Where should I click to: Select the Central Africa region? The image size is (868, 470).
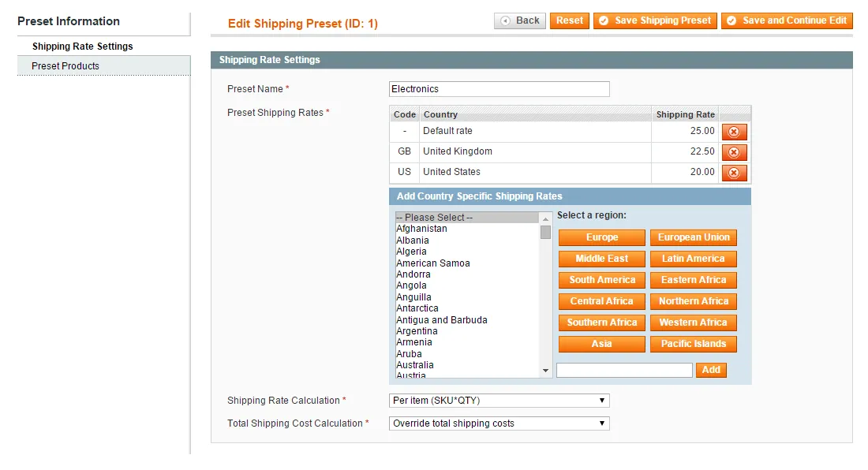coord(602,301)
